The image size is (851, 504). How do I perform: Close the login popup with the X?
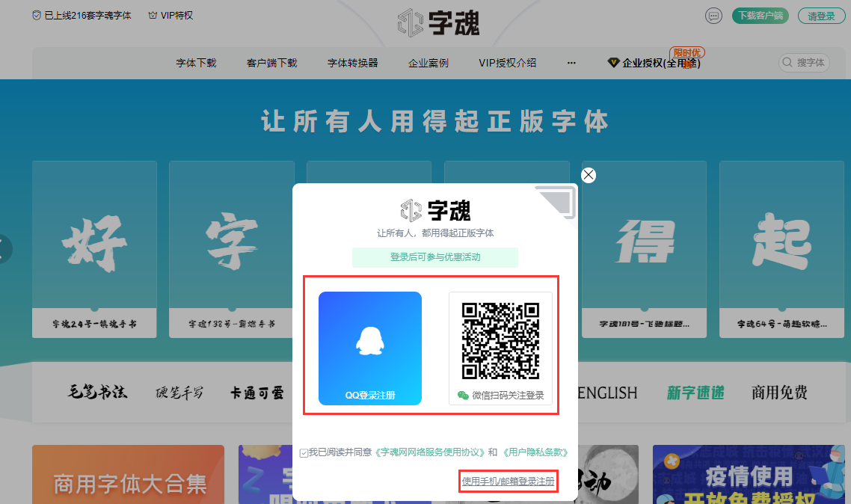(589, 175)
